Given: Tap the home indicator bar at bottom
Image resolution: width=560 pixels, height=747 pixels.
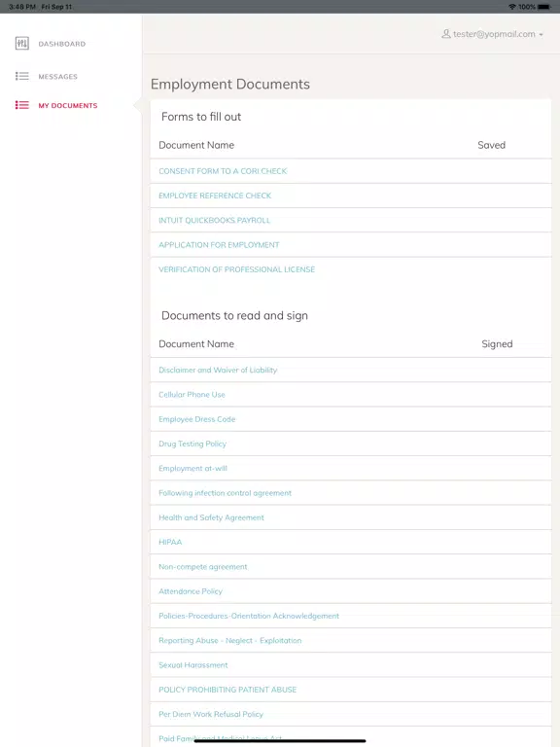Looking at the screenshot, I should point(280,741).
